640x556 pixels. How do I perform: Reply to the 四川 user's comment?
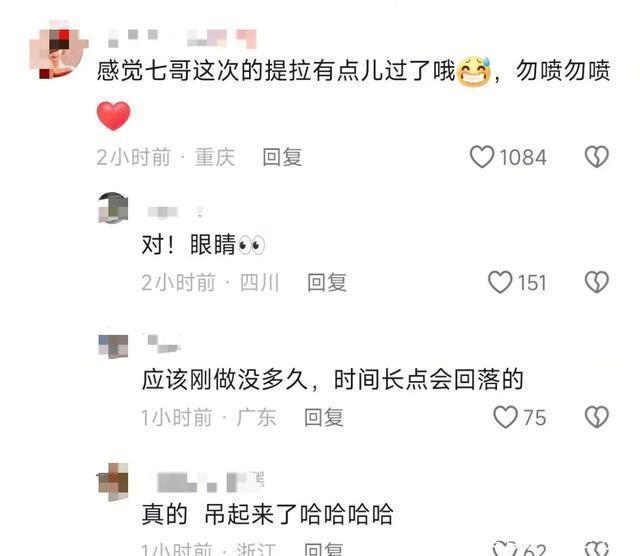tap(327, 282)
